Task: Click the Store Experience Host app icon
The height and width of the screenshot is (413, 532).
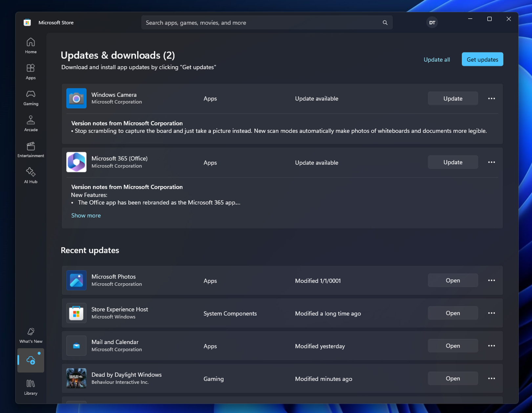Action: 76,313
